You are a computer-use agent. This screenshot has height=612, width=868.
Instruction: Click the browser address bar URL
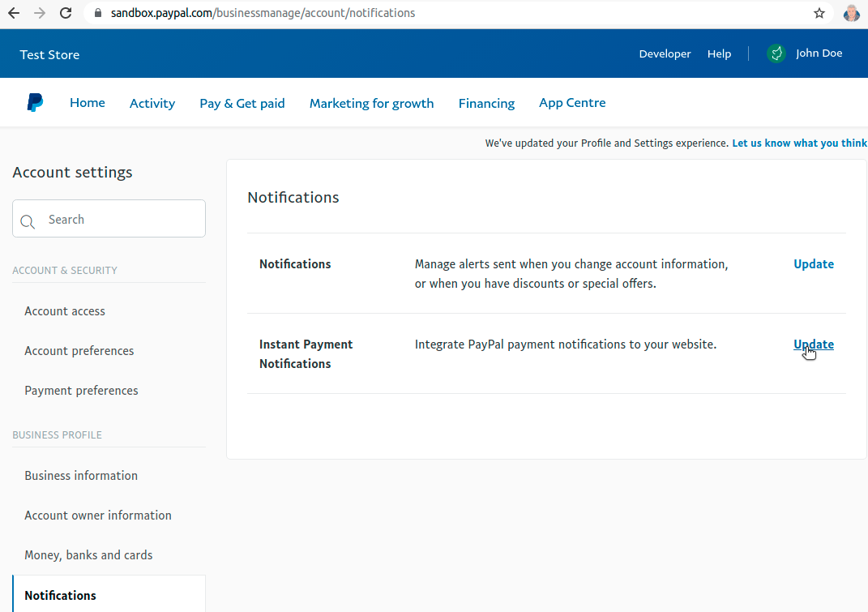click(263, 13)
